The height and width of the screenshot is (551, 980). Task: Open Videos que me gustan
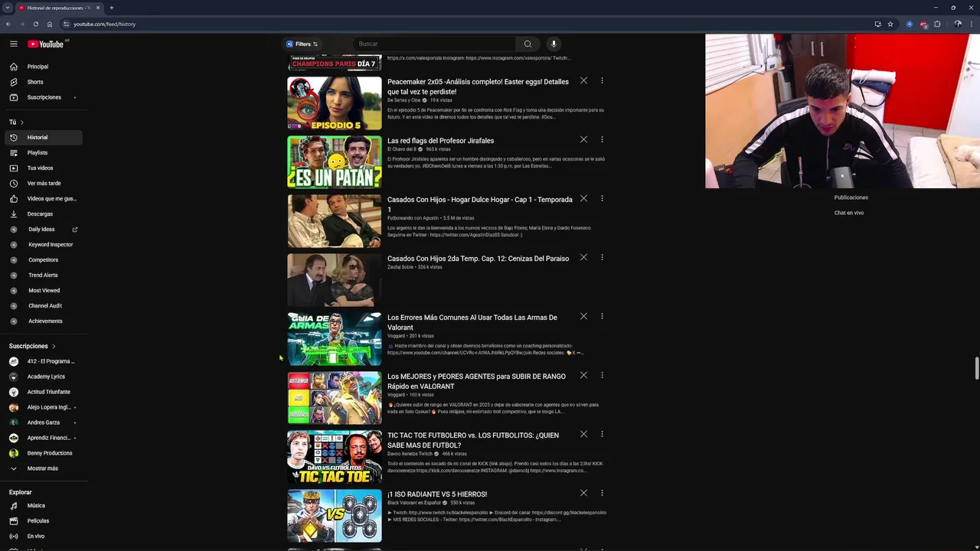[x=44, y=198]
